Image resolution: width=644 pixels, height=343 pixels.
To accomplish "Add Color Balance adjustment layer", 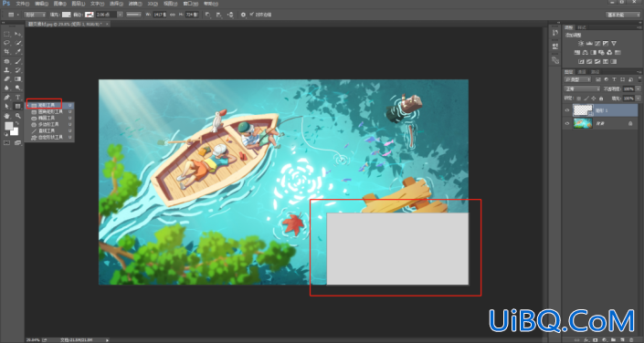I will point(585,53).
